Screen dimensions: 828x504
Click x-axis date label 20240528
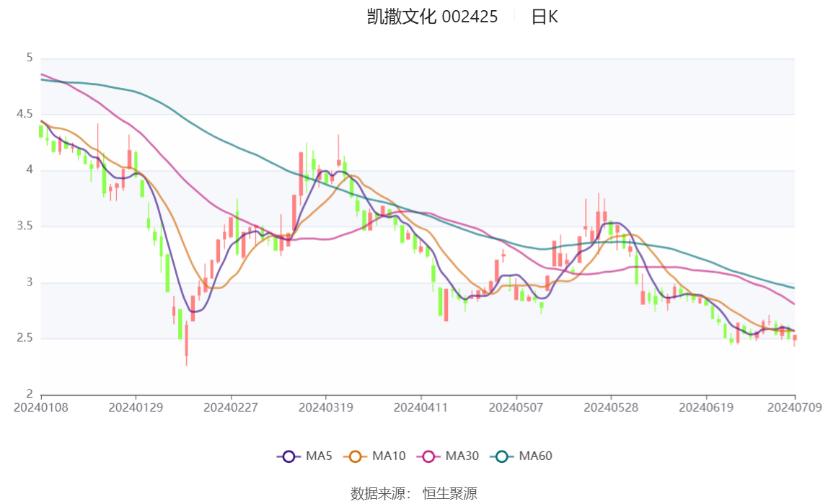pyautogui.click(x=611, y=408)
